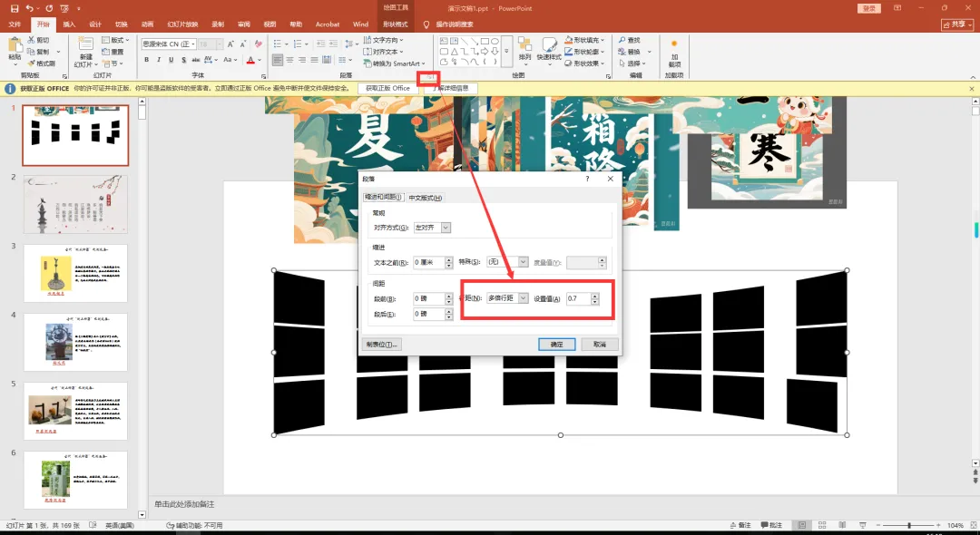Center align text in ribbon
Viewport: 980px width, 535px height.
(290, 60)
